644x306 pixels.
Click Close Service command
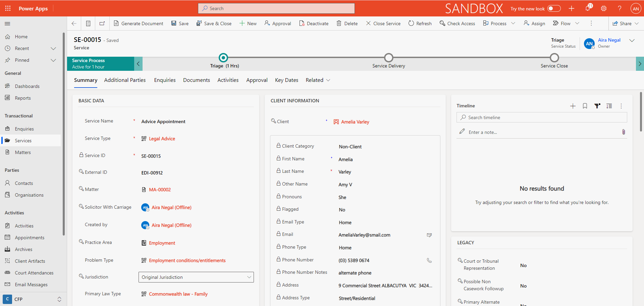(x=383, y=23)
